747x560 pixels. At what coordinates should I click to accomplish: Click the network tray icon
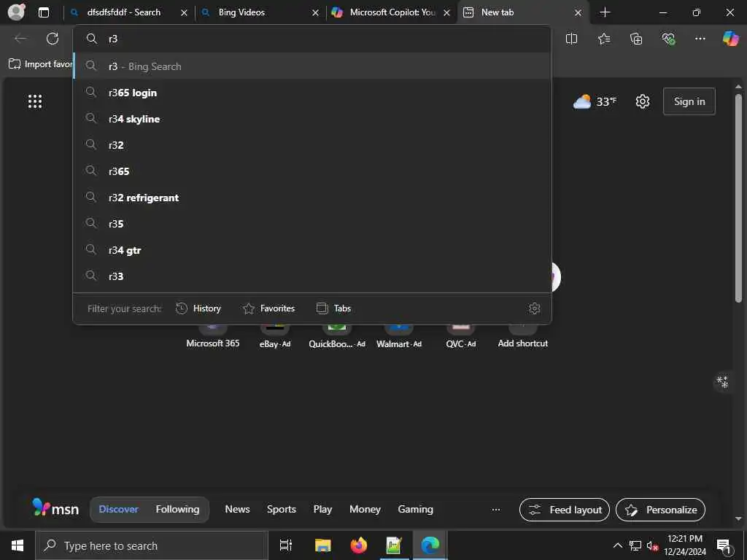(635, 545)
